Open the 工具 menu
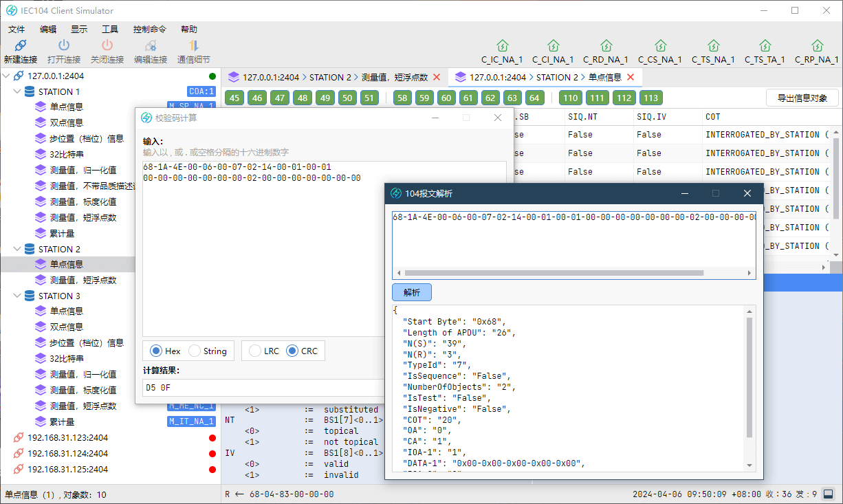 click(109, 30)
